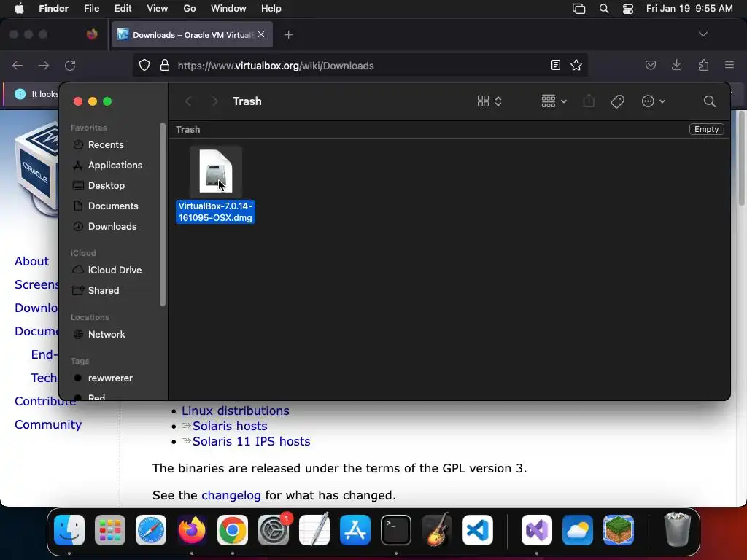Image resolution: width=747 pixels, height=560 pixels.
Task: Open Control Center in menu bar
Action: (628, 9)
